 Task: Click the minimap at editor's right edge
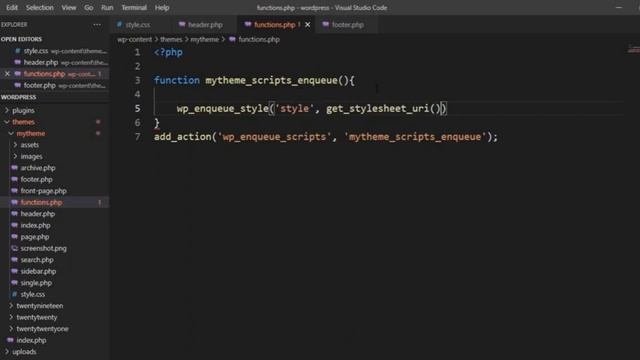coord(633,50)
